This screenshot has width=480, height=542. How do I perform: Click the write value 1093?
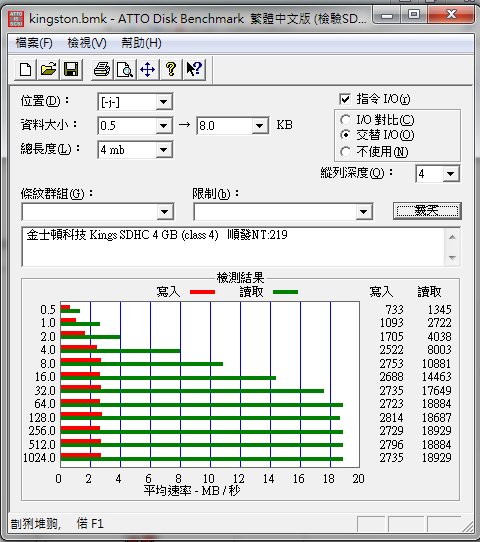[x=392, y=323]
